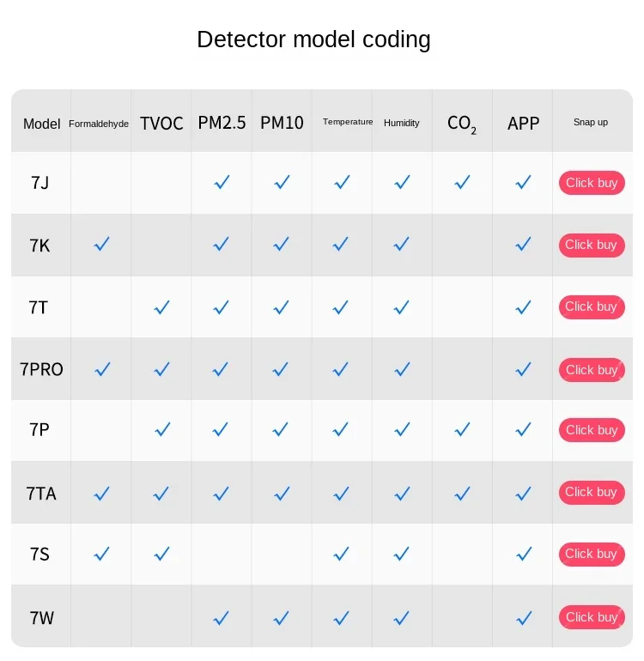Click the 7W PM2.5 checkmark
This screenshot has width=644, height=661.
click(222, 618)
